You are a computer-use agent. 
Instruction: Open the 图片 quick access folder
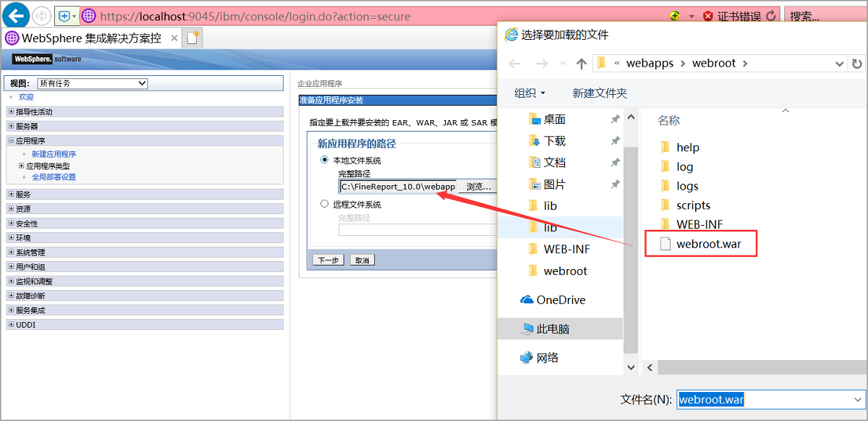555,184
